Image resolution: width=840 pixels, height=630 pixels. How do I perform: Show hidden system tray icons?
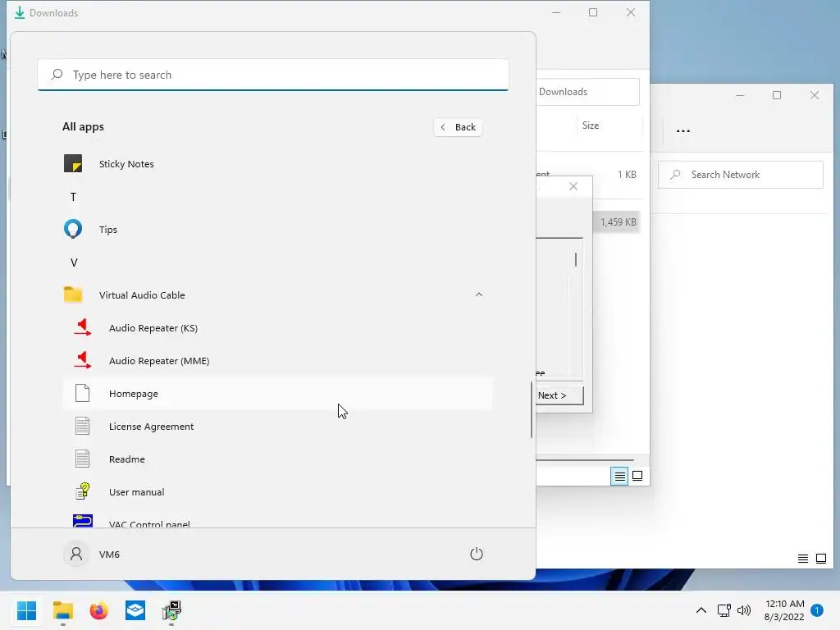(701, 610)
